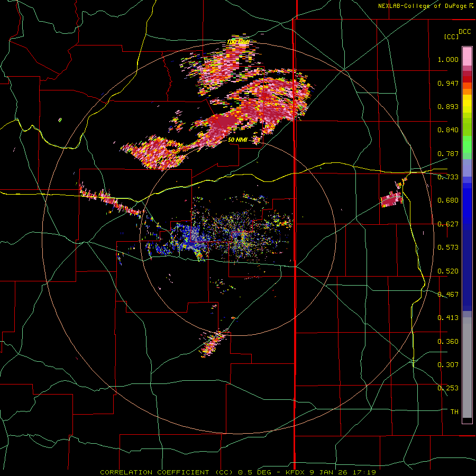Select the 0.520 scale value
This screenshot has height=476, width=476.
coord(448,271)
